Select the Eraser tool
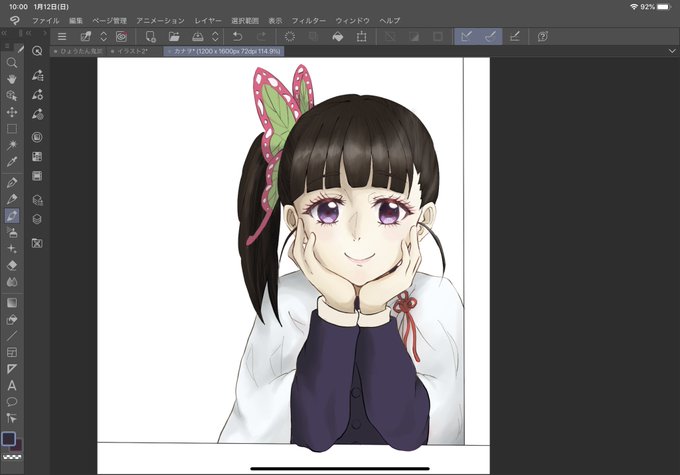 pyautogui.click(x=12, y=265)
